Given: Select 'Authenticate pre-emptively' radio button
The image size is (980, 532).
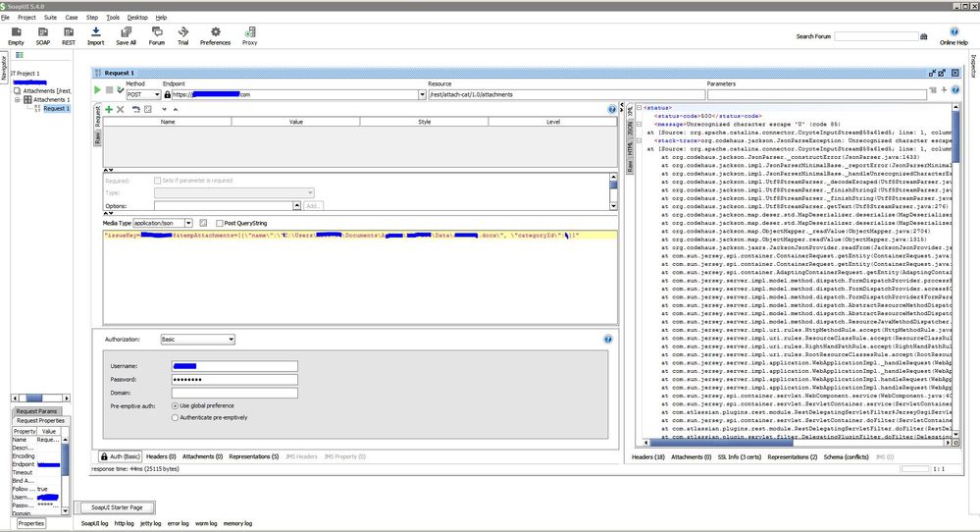Looking at the screenshot, I should (x=175, y=417).
